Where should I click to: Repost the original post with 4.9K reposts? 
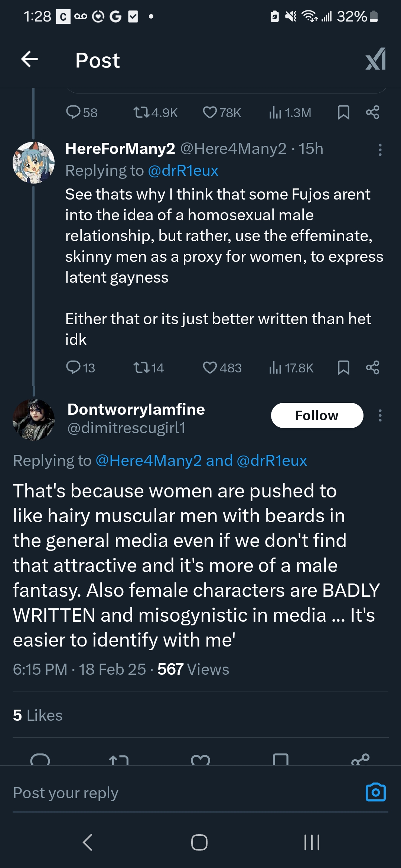(x=141, y=112)
